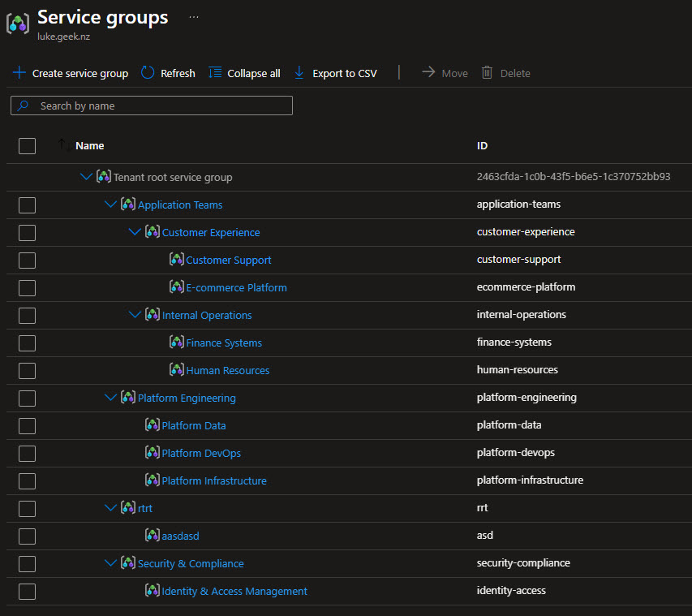692x616 pixels.
Task: Check the Platform DevOps row checkbox
Action: pyautogui.click(x=27, y=454)
